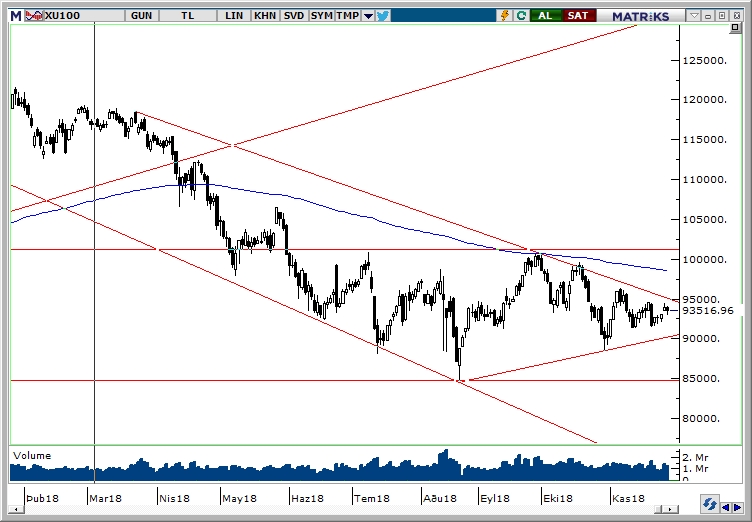Minimize the chart window
The height and width of the screenshot is (522, 752).
[708, 16]
